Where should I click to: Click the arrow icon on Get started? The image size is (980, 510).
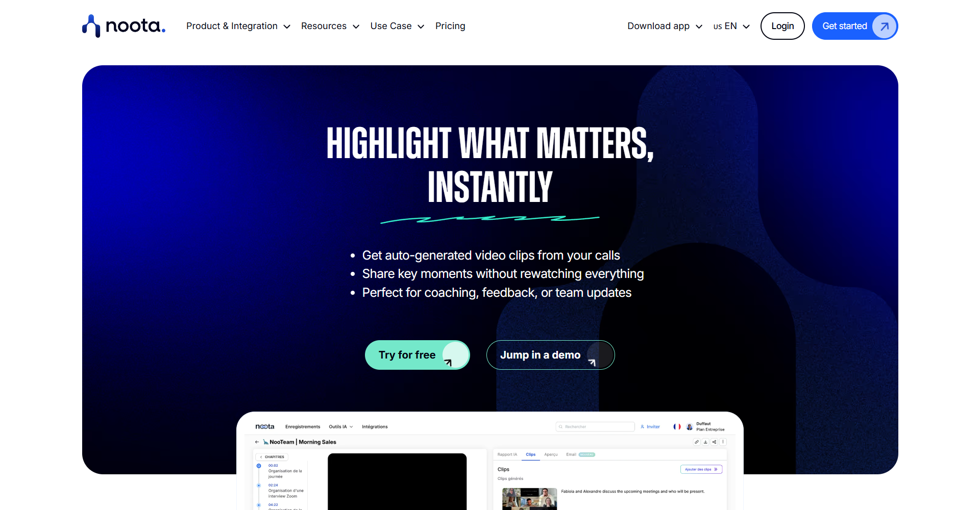885,26
